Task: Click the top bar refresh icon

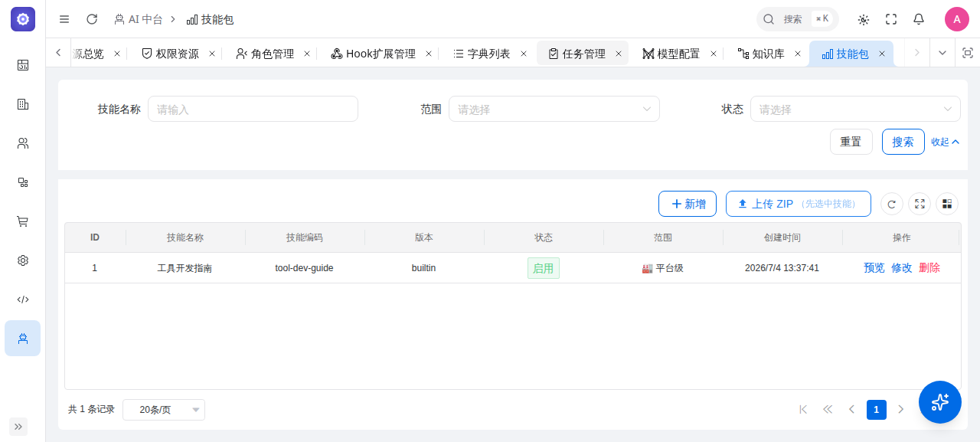Action: 92,19
